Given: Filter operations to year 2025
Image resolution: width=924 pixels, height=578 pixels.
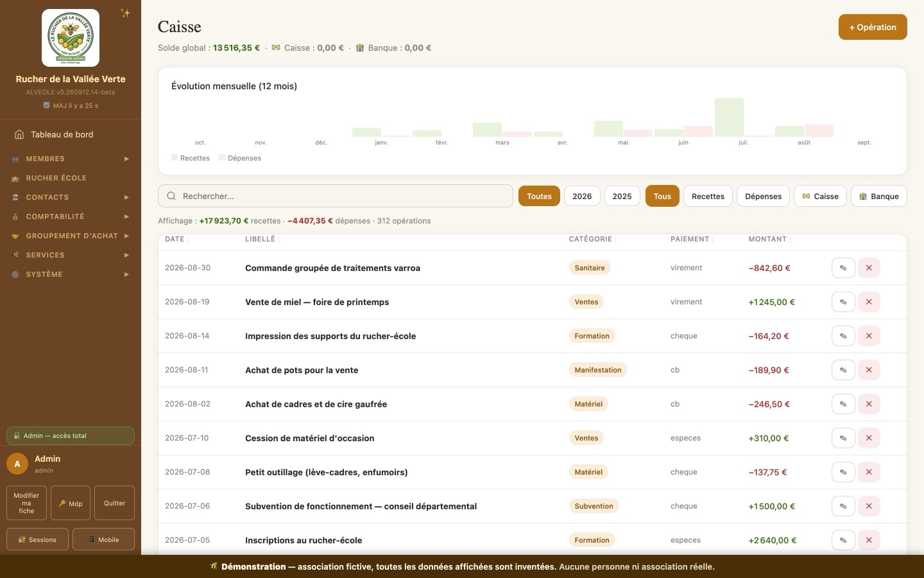Looking at the screenshot, I should point(622,197).
